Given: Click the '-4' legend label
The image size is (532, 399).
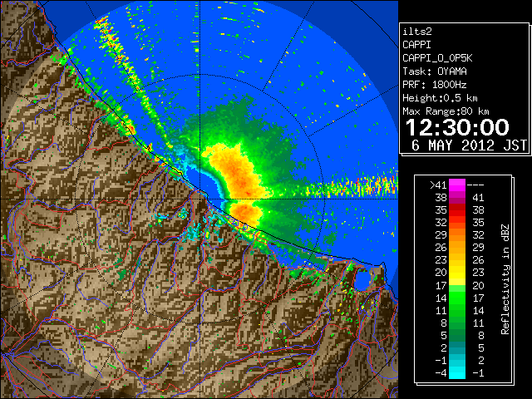Looking at the screenshot, I should pyautogui.click(x=441, y=373).
